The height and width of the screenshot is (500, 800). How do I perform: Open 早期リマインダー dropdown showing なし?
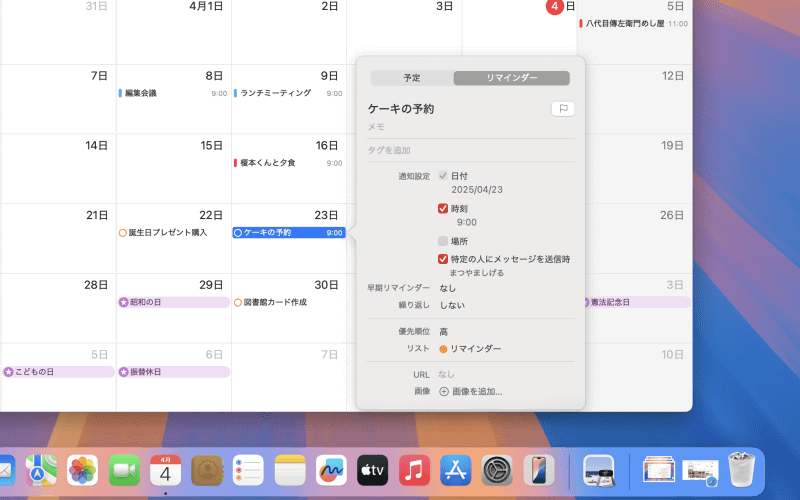click(448, 288)
